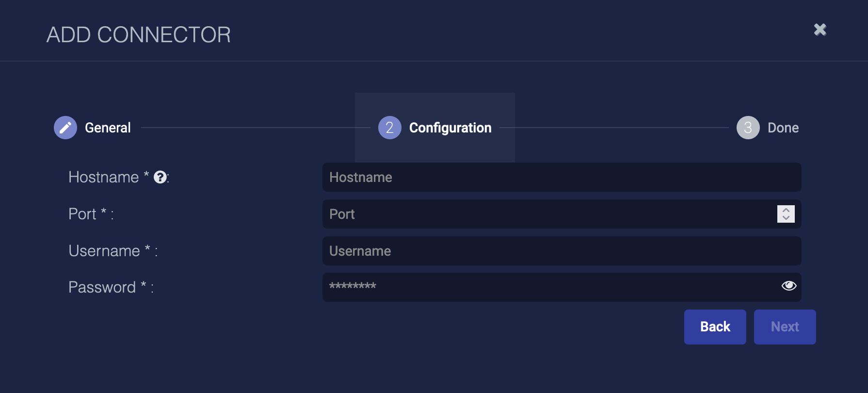Viewport: 868px width, 393px height.
Task: Go to the General step label
Action: point(108,128)
